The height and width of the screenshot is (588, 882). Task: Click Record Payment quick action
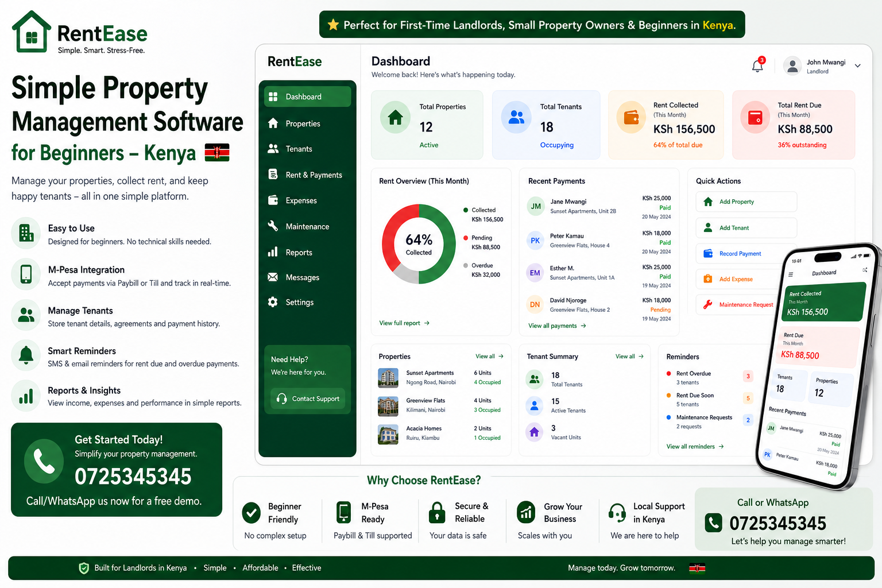click(x=741, y=253)
